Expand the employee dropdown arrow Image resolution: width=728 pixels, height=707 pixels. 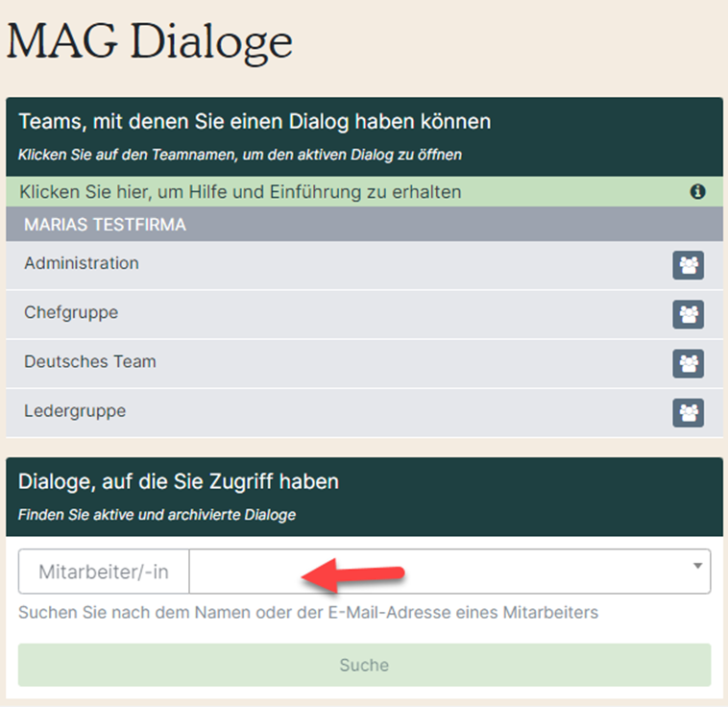697,566
